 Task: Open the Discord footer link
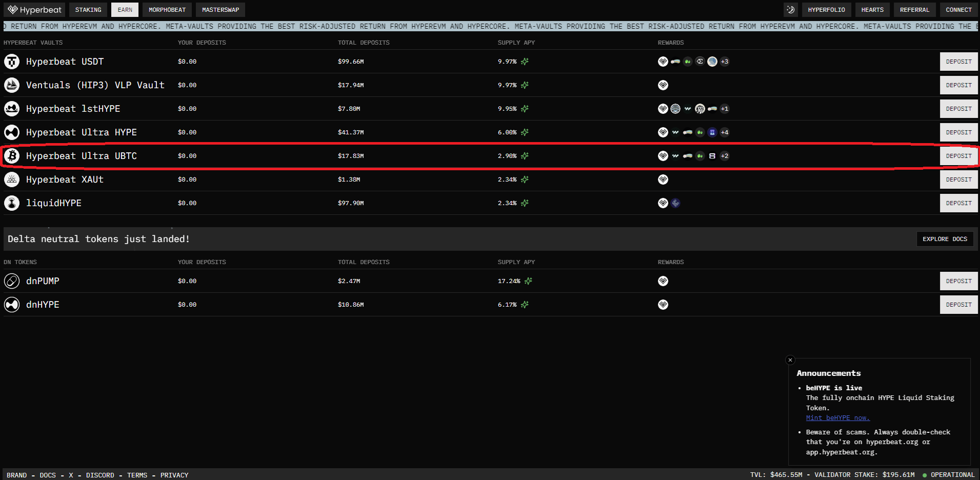click(100, 475)
